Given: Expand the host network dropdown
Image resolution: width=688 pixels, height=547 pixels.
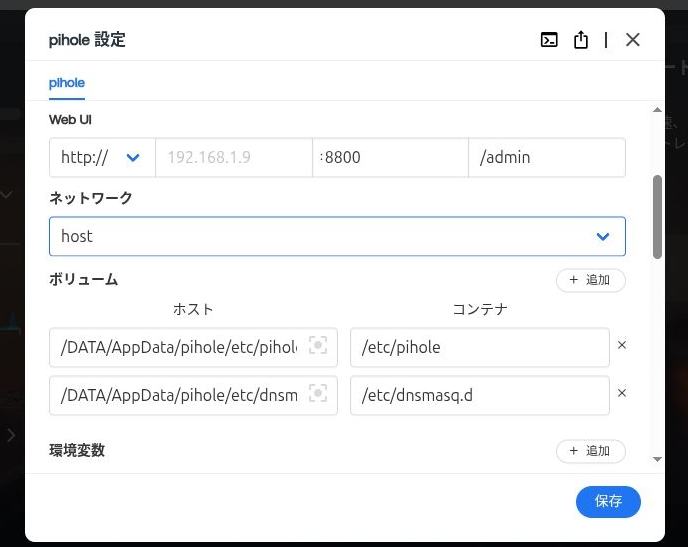Looking at the screenshot, I should (337, 236).
